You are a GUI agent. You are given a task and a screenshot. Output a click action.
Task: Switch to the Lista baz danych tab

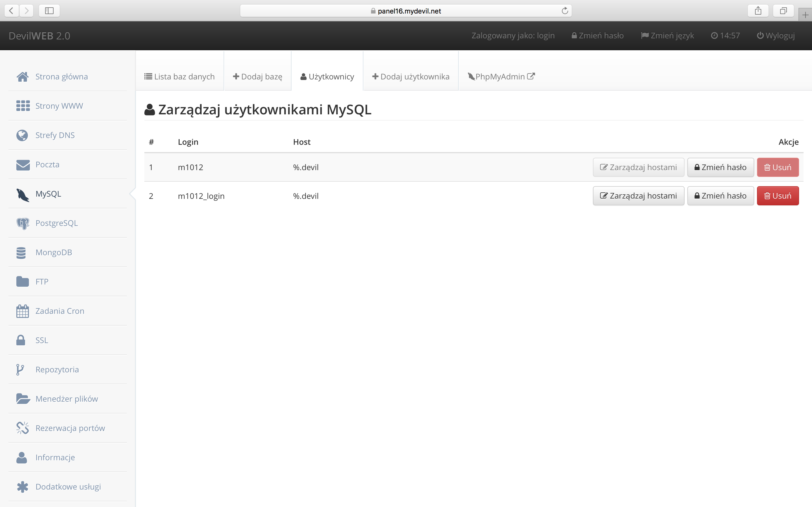point(180,76)
